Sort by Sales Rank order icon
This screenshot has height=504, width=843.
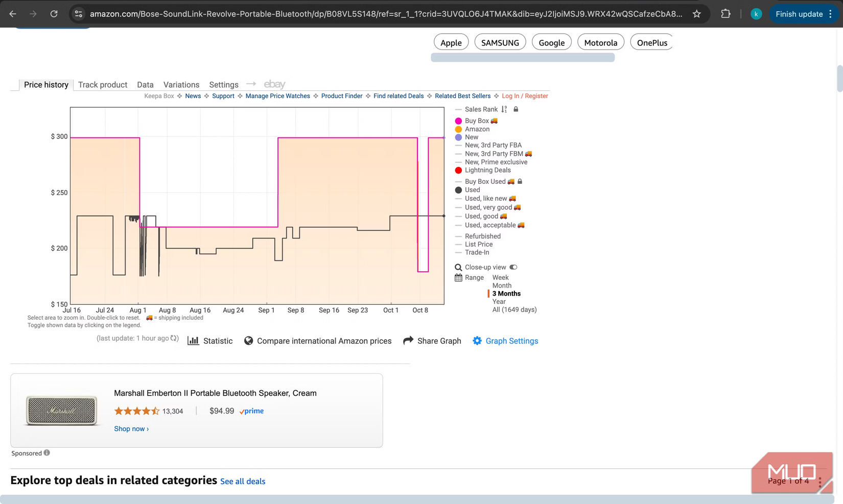pos(504,109)
